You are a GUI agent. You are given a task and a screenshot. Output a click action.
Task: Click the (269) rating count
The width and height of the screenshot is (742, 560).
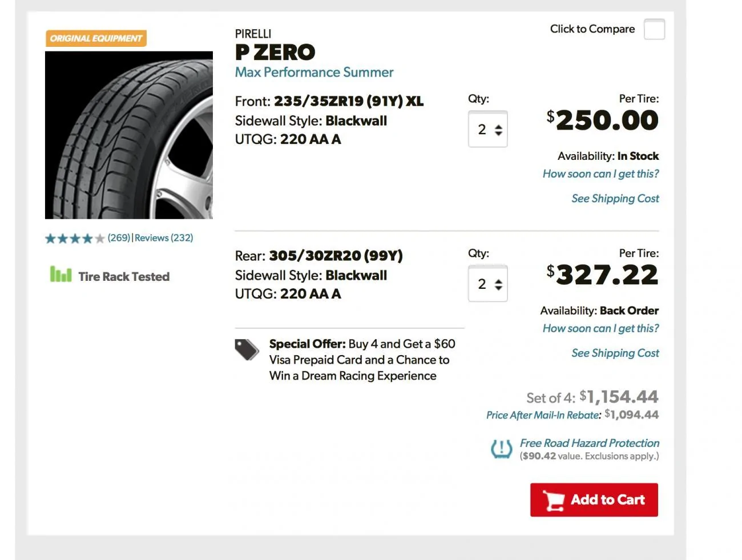click(119, 238)
